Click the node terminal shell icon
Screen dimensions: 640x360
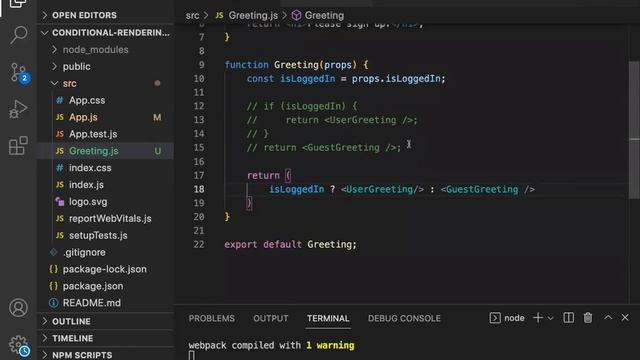[x=495, y=318]
